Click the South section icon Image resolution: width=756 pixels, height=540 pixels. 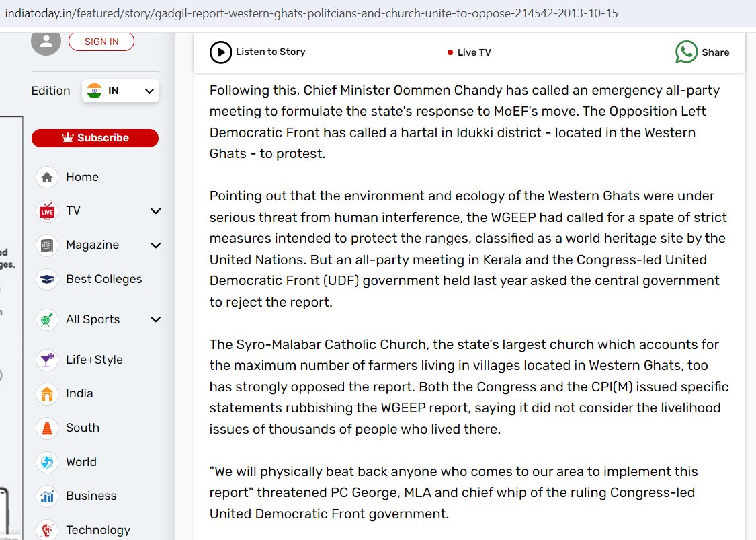click(x=47, y=428)
